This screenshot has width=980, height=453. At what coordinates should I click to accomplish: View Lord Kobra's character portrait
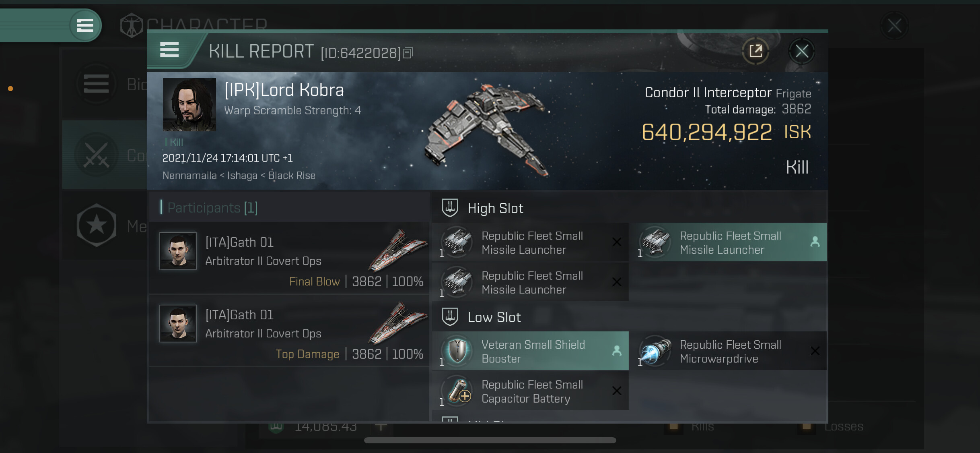click(189, 105)
